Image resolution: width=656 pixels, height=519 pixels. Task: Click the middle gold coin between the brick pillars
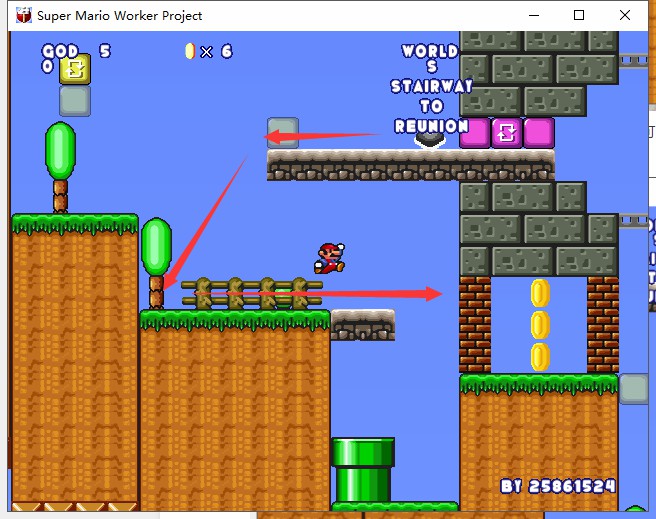(x=540, y=325)
